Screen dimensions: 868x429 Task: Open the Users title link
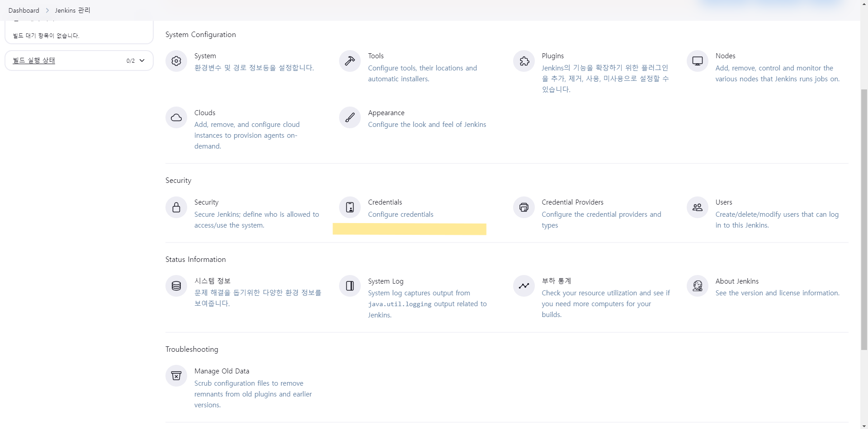[724, 202]
